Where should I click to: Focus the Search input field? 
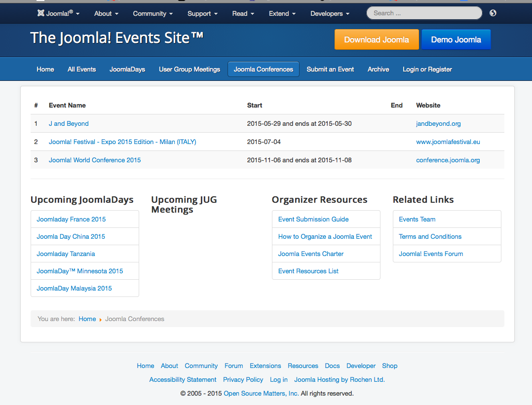coord(424,13)
